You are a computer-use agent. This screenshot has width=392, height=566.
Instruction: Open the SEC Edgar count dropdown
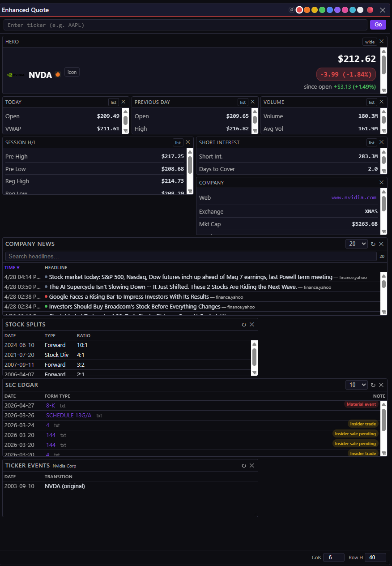point(356,385)
